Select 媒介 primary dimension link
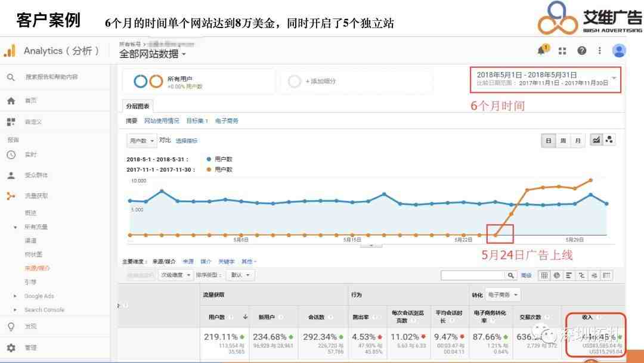Viewport: 644px width, 363px height. point(206,262)
